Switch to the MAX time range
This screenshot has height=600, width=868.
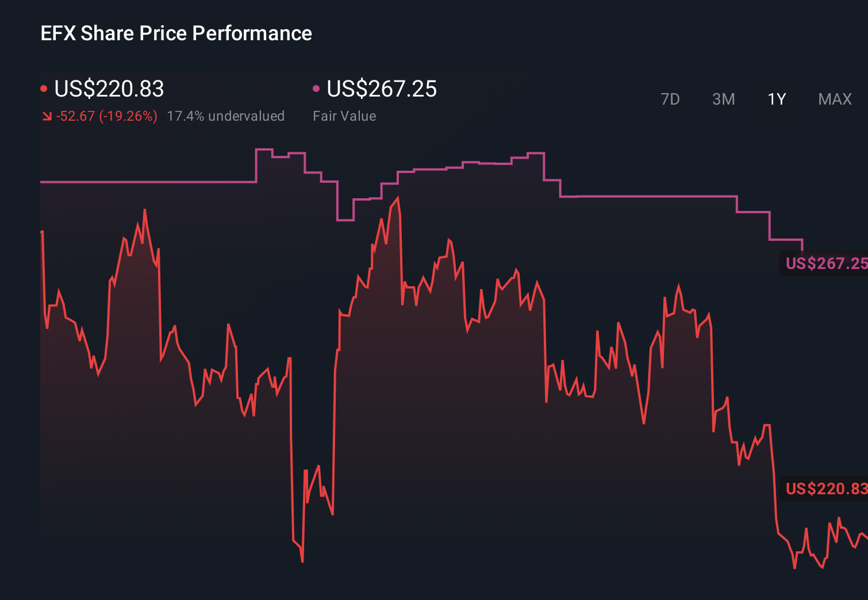[x=835, y=99]
